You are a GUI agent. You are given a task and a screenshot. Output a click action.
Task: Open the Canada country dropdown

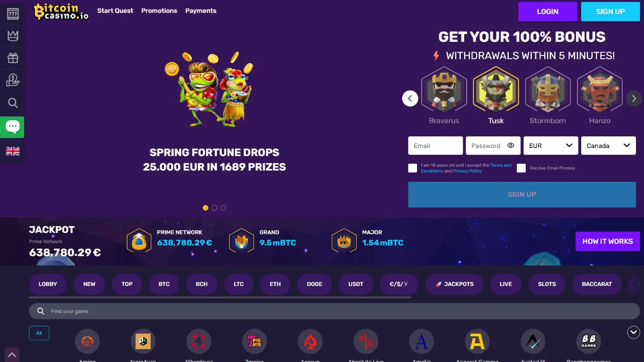(608, 146)
